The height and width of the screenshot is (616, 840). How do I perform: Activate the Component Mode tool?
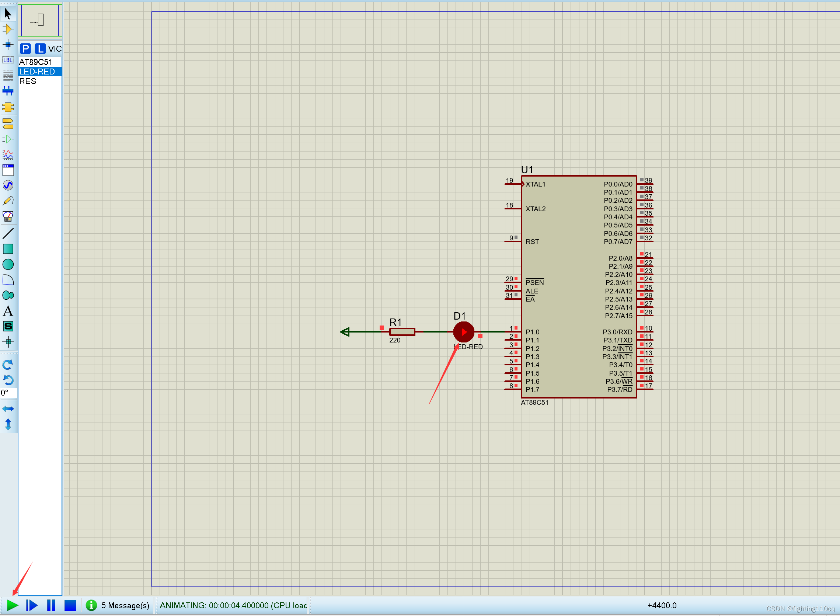coord(8,29)
